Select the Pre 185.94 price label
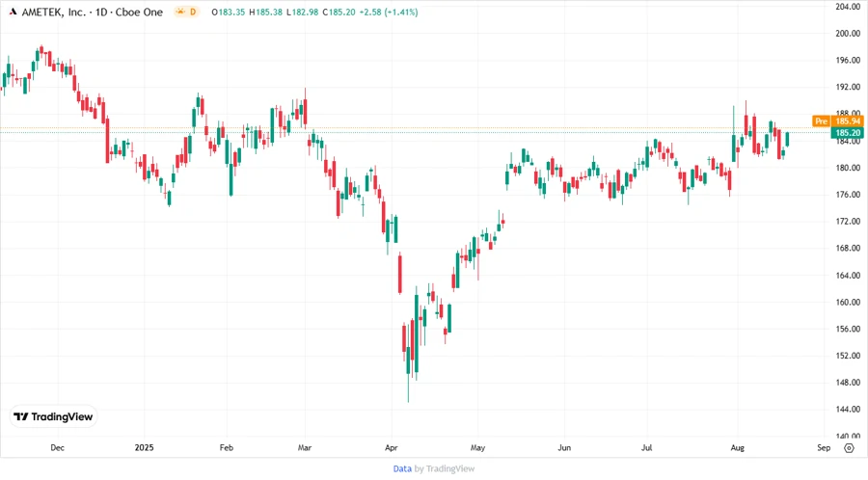The height and width of the screenshot is (480, 868). point(838,121)
